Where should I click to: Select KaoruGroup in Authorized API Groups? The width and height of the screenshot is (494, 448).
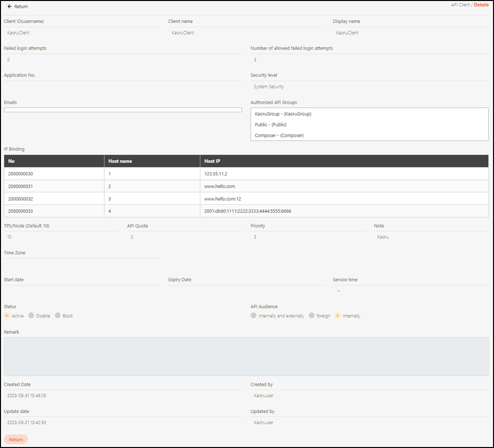[x=283, y=114]
